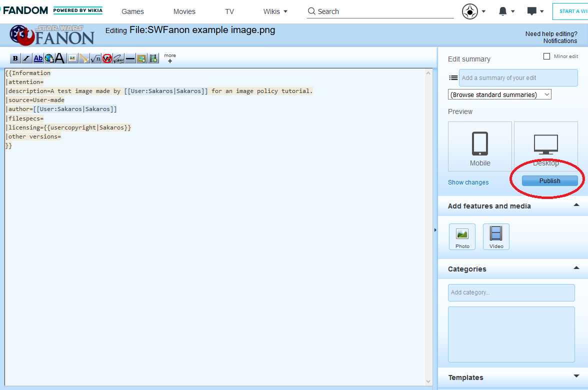Expand more toolbar tools
The image size is (588, 390).
(170, 58)
